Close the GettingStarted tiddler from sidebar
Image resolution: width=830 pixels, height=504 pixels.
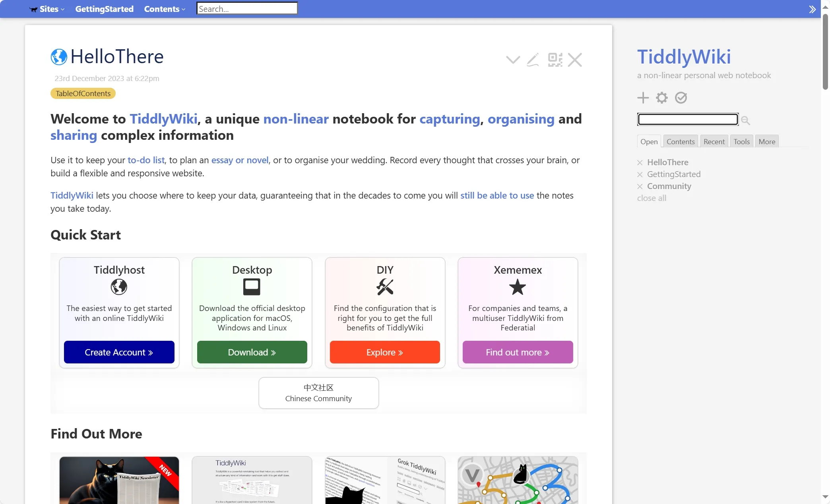(640, 174)
